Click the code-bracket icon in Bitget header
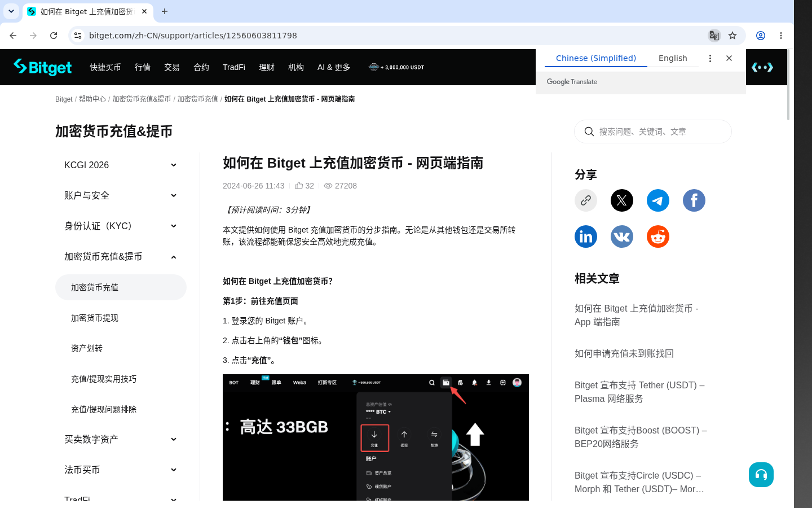 pyautogui.click(x=762, y=67)
